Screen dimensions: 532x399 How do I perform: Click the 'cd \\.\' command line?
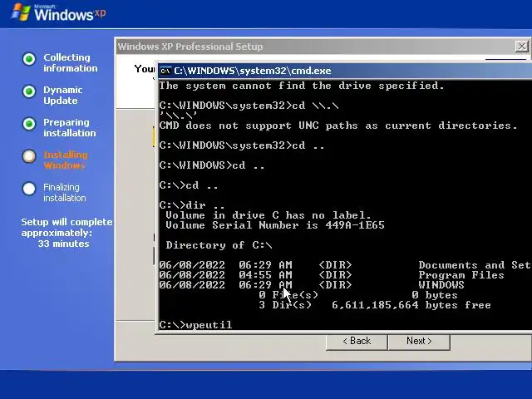[x=249, y=106]
